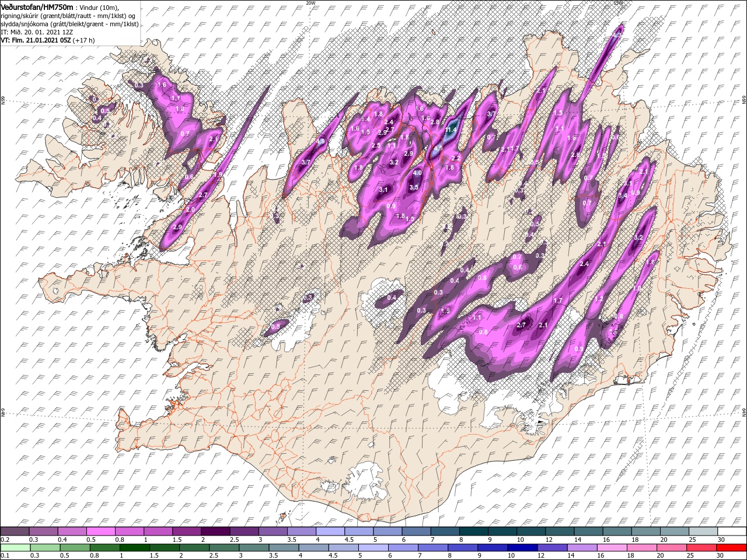The image size is (747, 560).
Task: Click the '0.1' label under the bottom legend row
Action: 5,556
